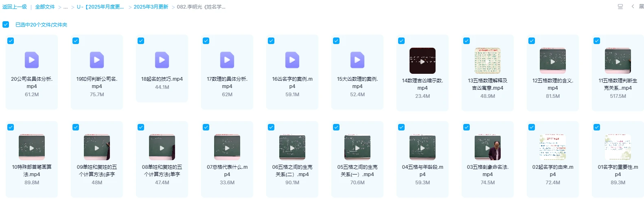
Task: Uncheck the checkbox on 19如何判断公司名.mp4
Action: tap(76, 41)
